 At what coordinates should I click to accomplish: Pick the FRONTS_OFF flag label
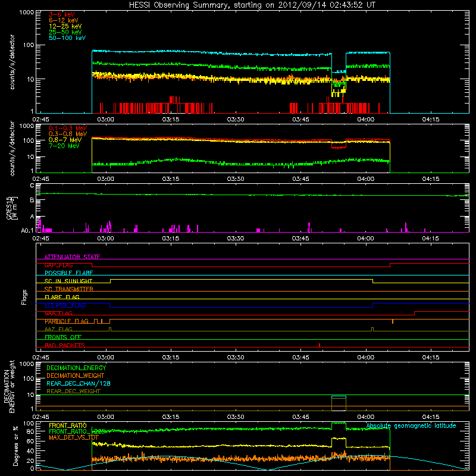63,337
